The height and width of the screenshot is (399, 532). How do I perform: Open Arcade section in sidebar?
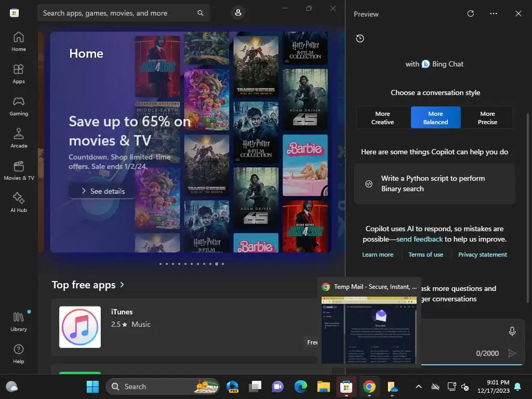19,138
